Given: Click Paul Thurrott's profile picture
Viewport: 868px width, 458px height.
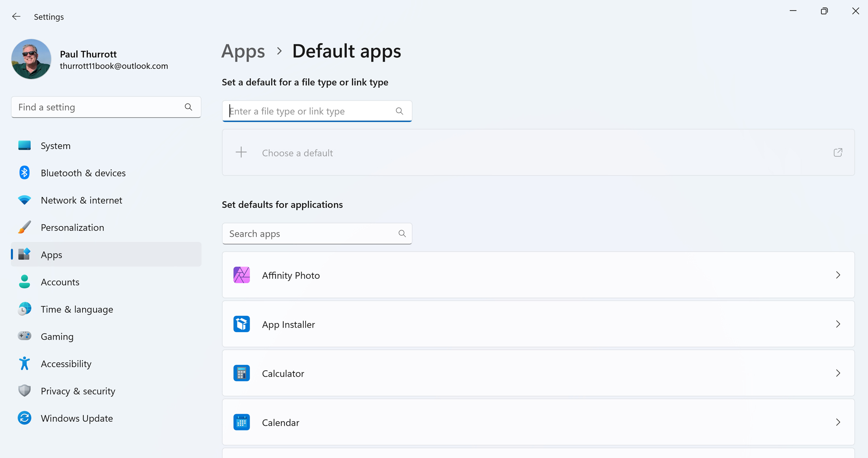Looking at the screenshot, I should point(31,59).
